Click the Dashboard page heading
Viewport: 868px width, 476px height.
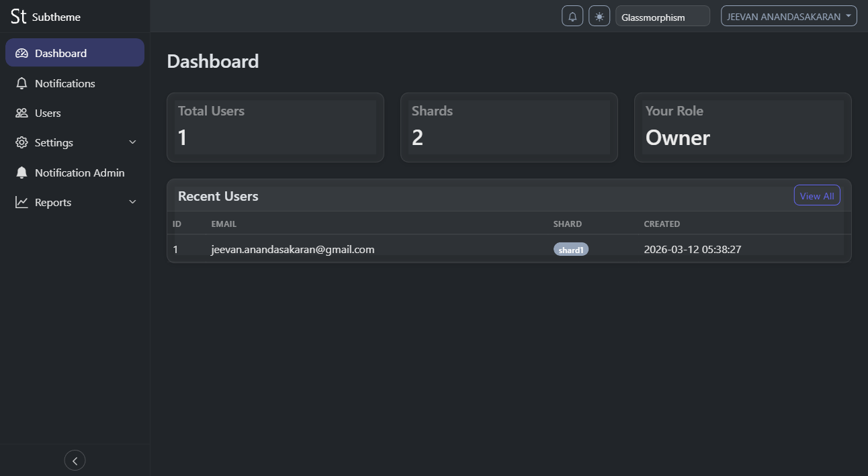(213, 61)
